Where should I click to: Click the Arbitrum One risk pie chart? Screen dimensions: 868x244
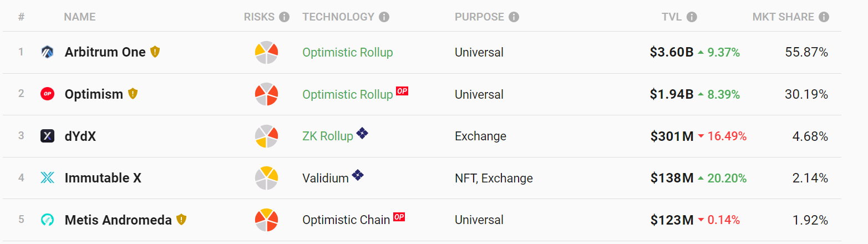point(266,53)
